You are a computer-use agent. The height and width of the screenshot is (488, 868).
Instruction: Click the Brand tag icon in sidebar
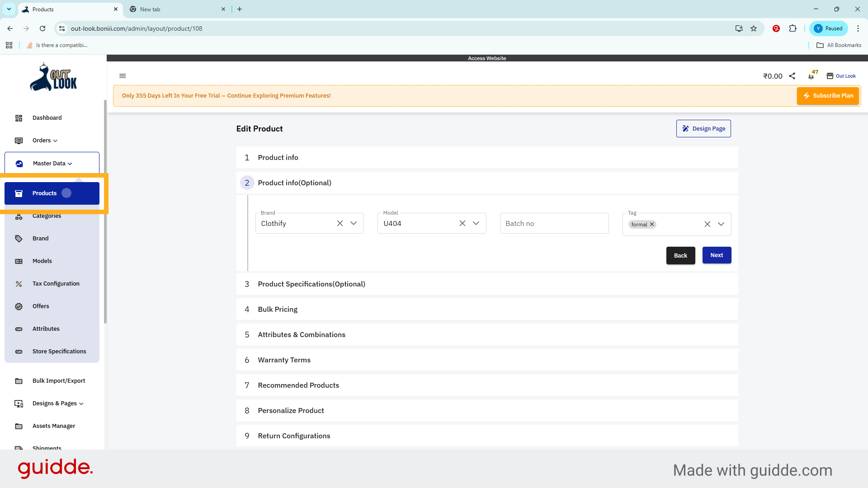click(19, 239)
